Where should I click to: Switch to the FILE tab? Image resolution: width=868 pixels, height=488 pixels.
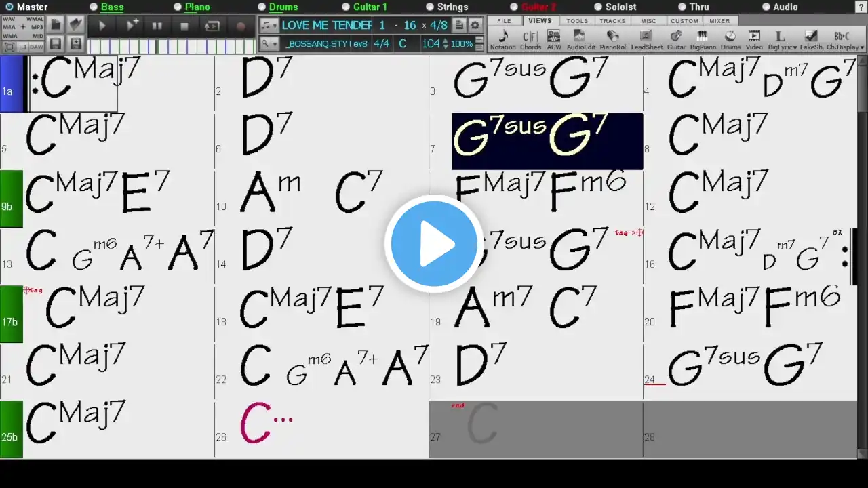pos(504,21)
